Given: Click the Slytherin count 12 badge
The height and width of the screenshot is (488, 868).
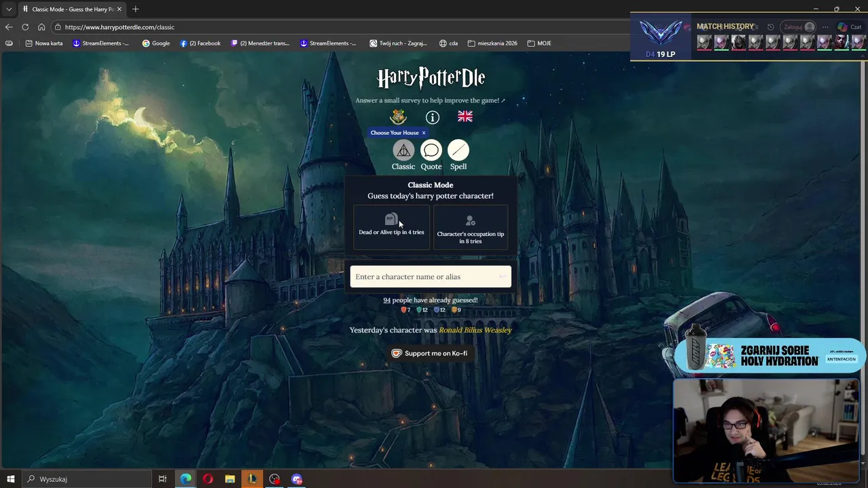Looking at the screenshot, I should pyautogui.click(x=422, y=310).
